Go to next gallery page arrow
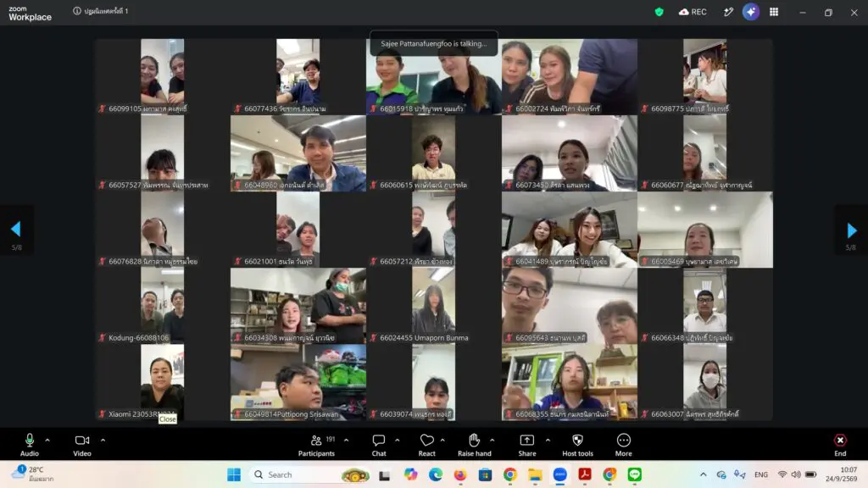This screenshot has height=488, width=868. (851, 230)
